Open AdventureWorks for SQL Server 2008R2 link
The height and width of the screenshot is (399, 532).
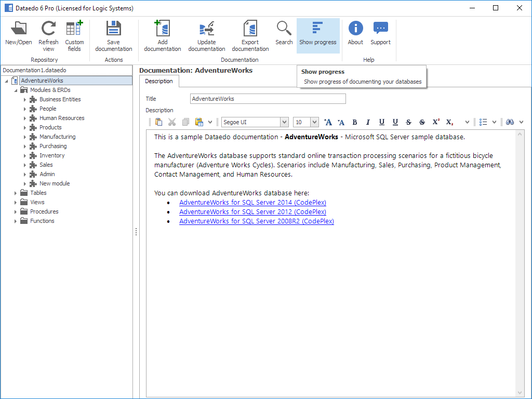(256, 221)
